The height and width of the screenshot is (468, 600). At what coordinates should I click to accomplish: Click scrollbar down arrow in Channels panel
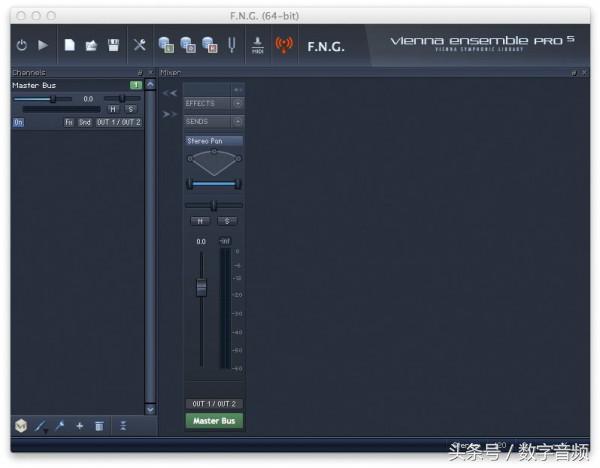[x=150, y=409]
